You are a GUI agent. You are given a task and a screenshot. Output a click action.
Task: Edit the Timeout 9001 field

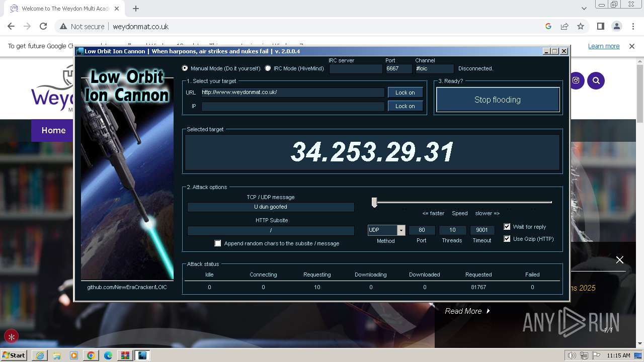[x=482, y=230]
